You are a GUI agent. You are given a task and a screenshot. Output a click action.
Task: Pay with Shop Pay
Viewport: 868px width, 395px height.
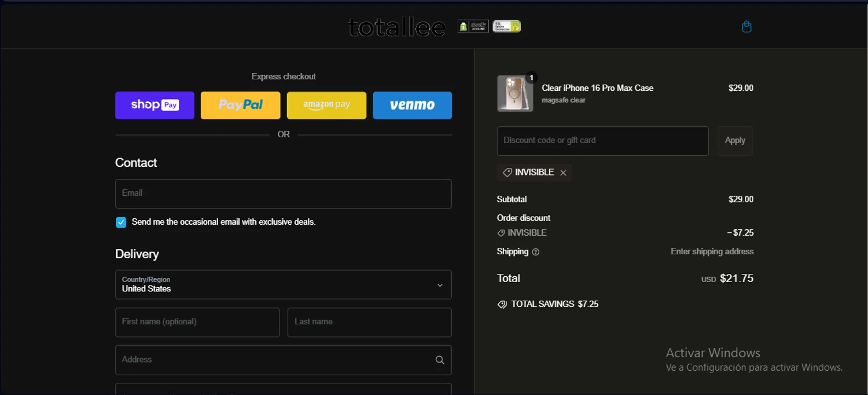pos(155,105)
